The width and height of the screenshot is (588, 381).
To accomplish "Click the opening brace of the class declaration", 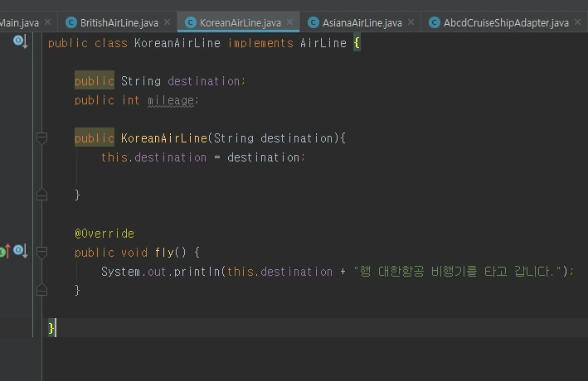I will point(357,43).
